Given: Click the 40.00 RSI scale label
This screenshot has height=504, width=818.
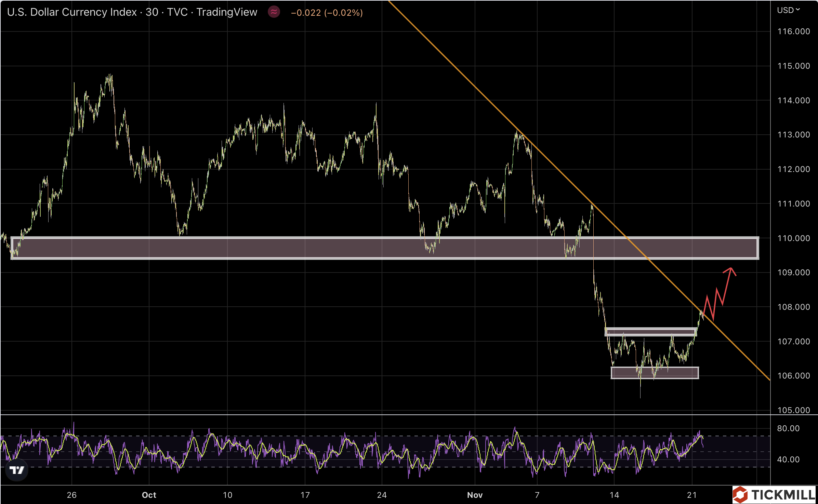Looking at the screenshot, I should point(788,459).
